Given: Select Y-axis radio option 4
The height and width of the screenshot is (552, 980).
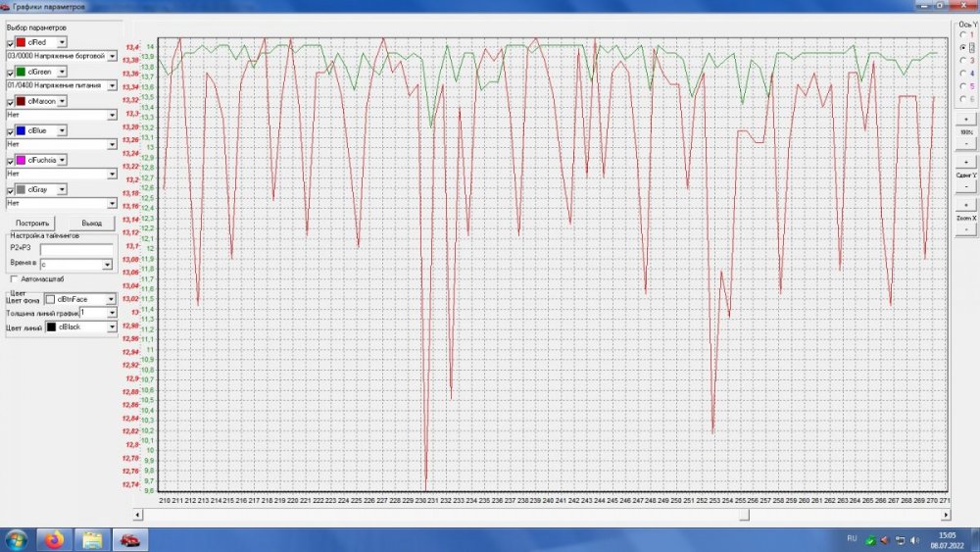Looking at the screenshot, I should tap(963, 74).
